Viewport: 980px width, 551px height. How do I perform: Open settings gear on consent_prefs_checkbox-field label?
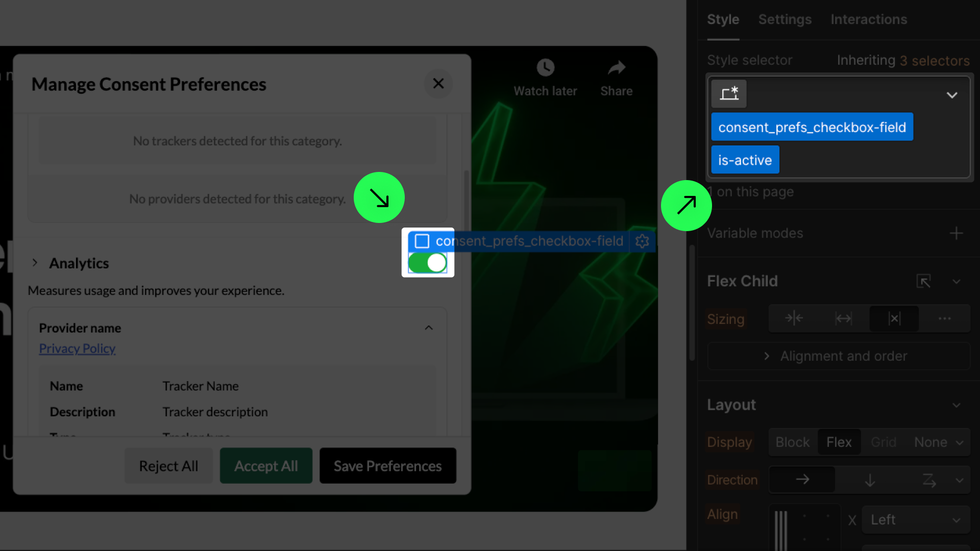tap(642, 241)
